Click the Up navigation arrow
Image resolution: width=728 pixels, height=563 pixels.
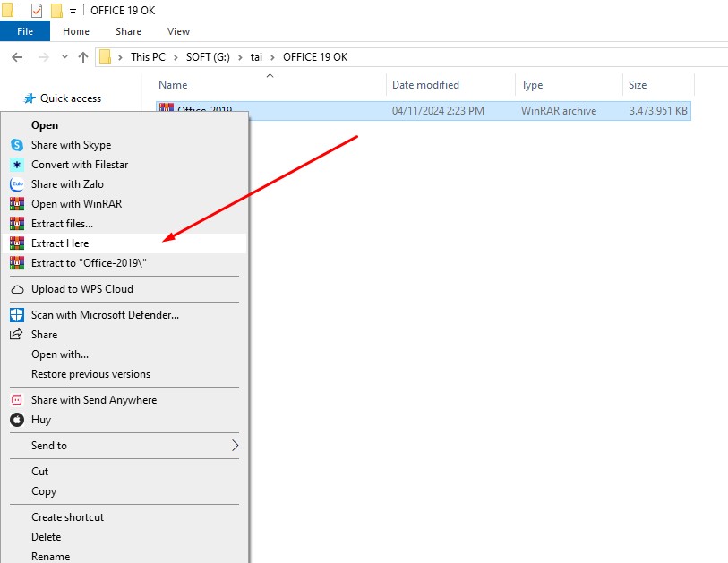(81, 56)
